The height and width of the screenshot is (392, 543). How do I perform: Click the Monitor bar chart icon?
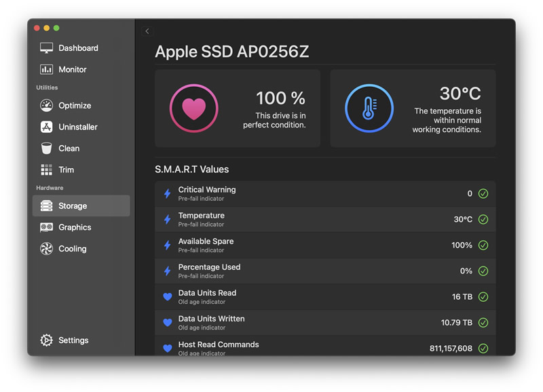coord(46,70)
